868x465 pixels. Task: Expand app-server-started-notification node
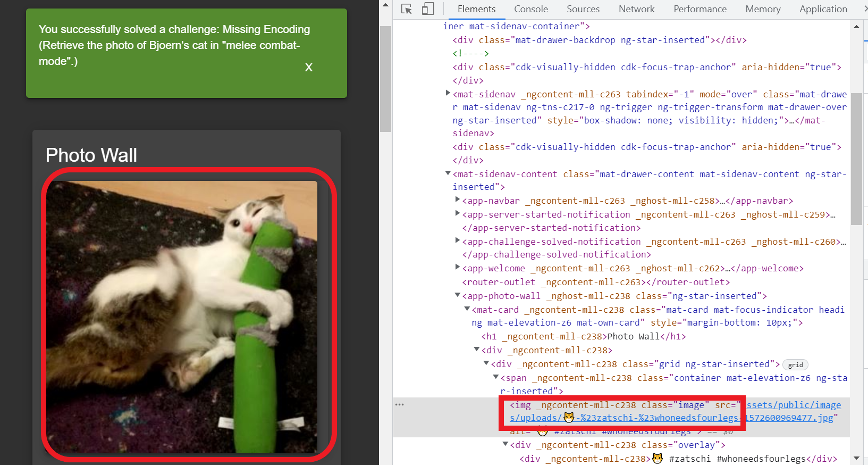click(457, 213)
